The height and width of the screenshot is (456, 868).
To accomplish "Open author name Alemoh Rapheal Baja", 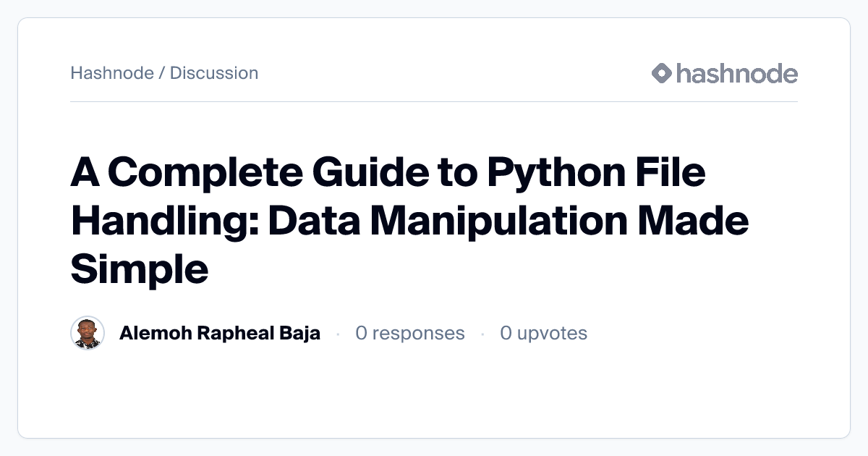I will pyautogui.click(x=220, y=333).
